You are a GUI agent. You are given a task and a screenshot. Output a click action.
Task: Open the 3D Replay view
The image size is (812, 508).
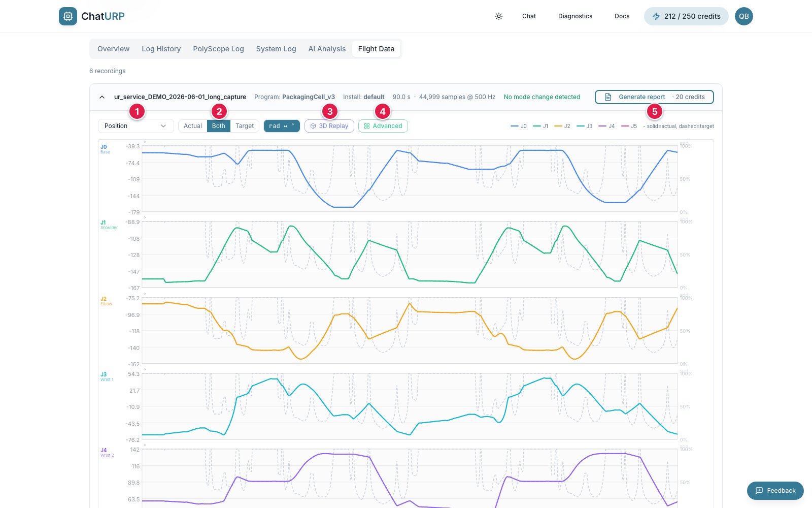coord(329,126)
